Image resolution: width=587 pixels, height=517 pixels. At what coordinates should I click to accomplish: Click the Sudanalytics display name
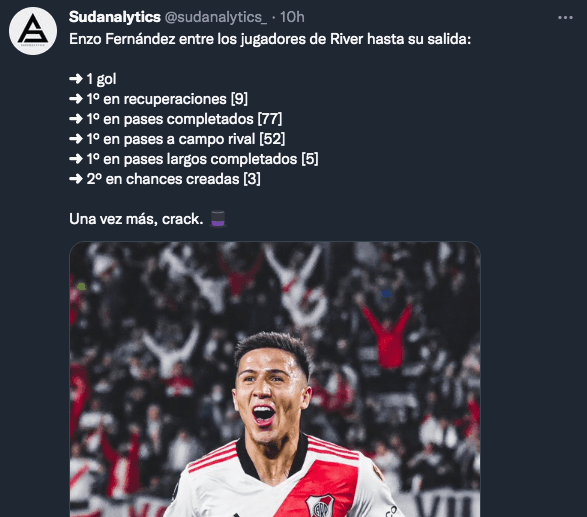coord(115,17)
